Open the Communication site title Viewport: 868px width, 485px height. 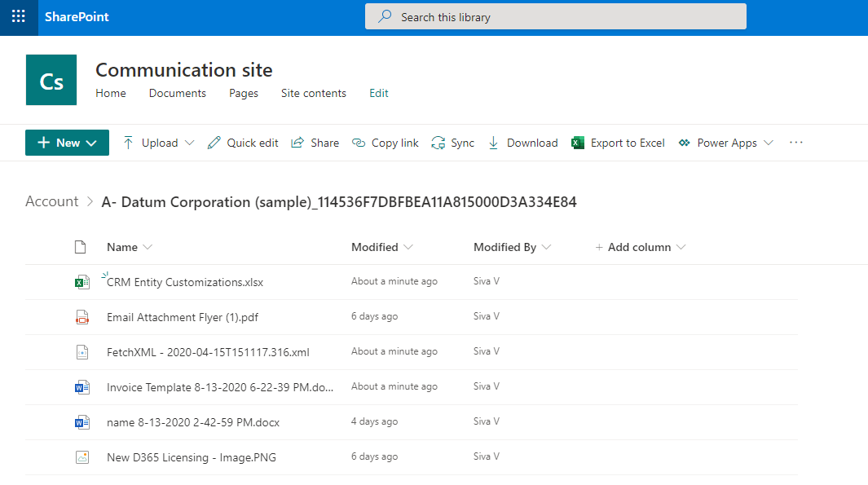[x=183, y=70]
